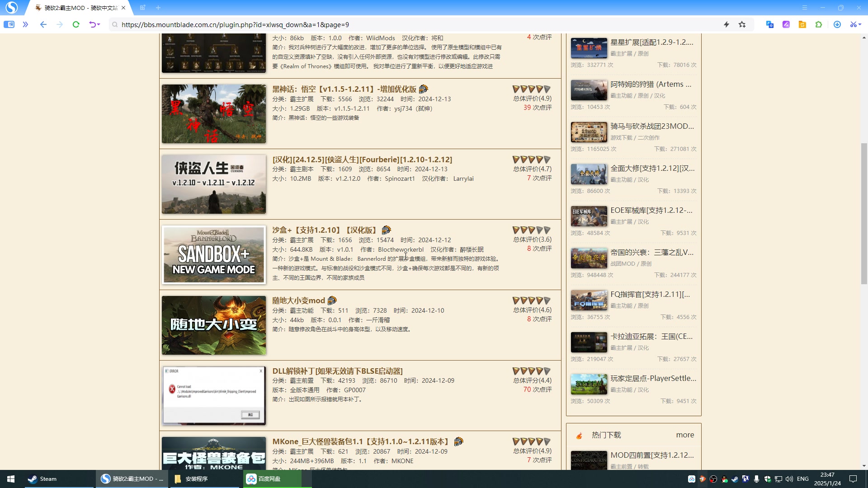Click the lightning speed-mode icon in address bar

pyautogui.click(x=726, y=24)
